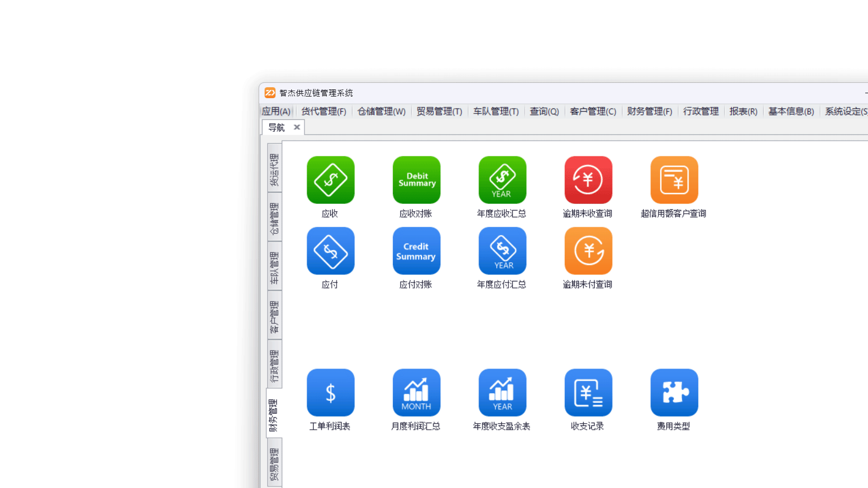The height and width of the screenshot is (488, 868).
Task: Open the 应收 receivables icon
Action: pyautogui.click(x=330, y=180)
